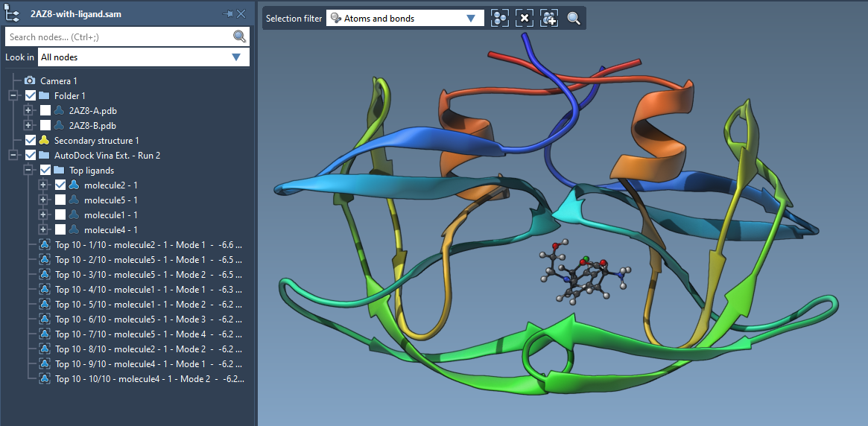Click the magnifier icon in the viewport toolbar
The height and width of the screenshot is (426, 868).
tap(574, 19)
